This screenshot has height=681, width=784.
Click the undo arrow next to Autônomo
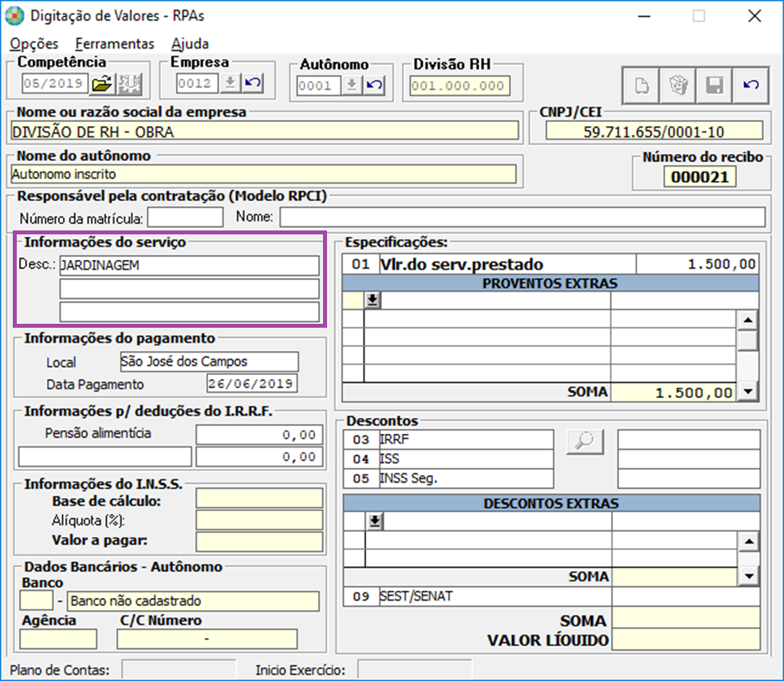372,86
